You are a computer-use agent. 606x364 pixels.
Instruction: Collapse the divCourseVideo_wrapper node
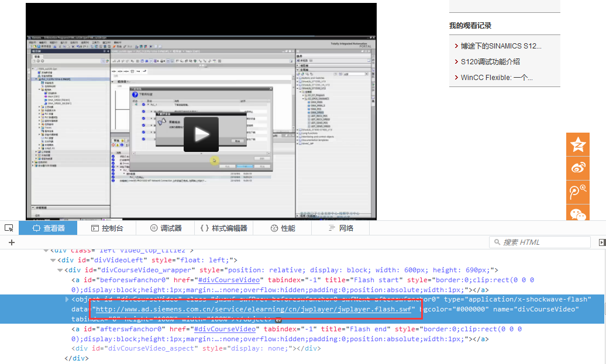[x=60, y=270]
